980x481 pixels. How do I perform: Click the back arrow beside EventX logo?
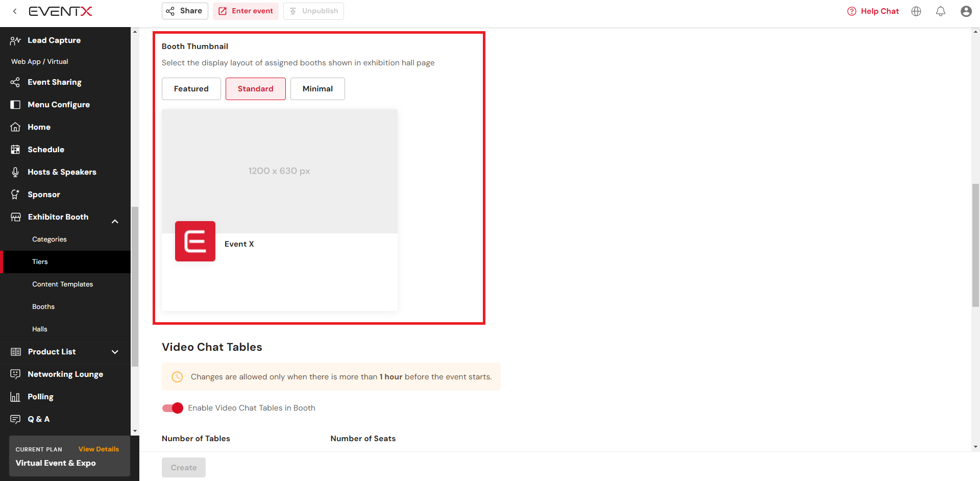coord(15,11)
